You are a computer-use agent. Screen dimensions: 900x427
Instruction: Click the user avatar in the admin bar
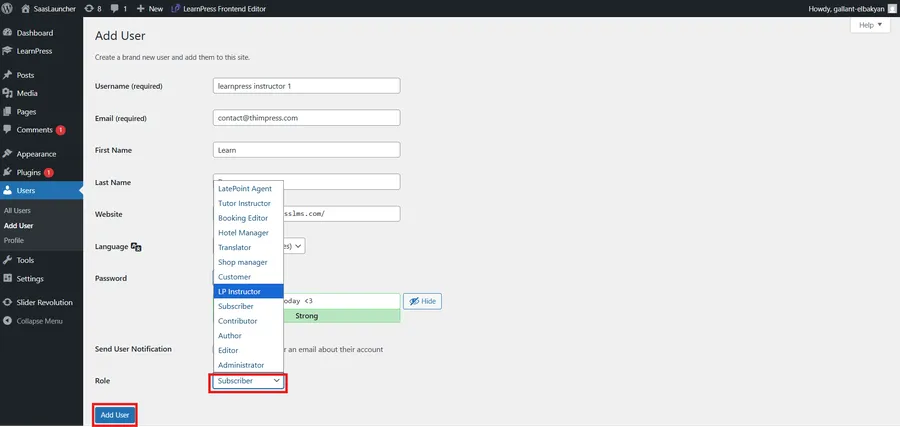[x=891, y=9]
